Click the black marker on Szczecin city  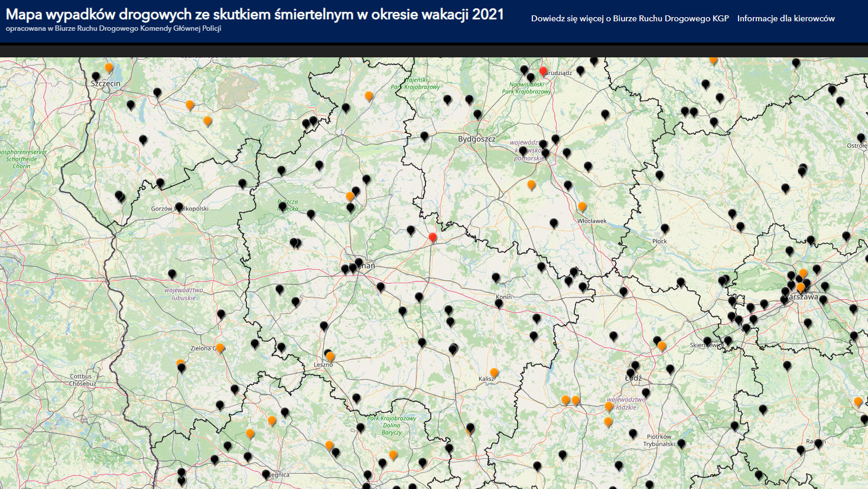(96, 76)
